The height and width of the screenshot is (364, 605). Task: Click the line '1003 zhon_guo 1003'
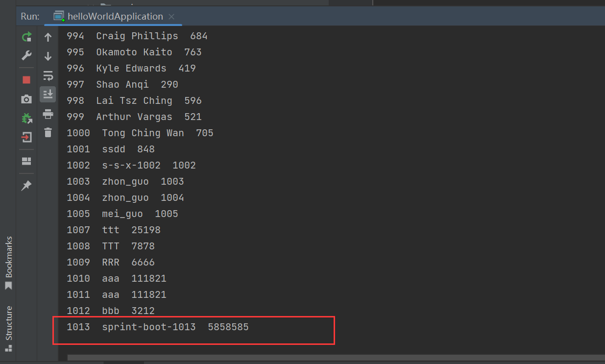tap(125, 181)
